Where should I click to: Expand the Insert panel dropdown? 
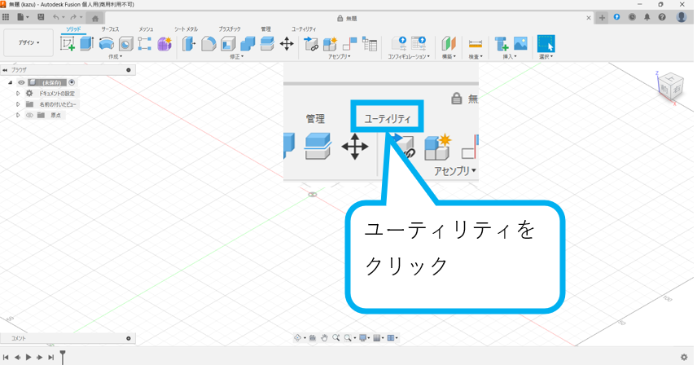coord(510,57)
